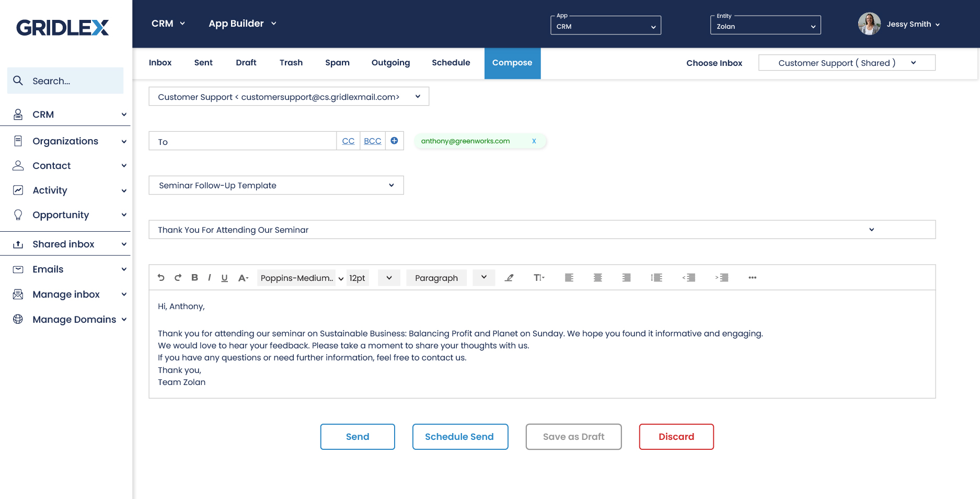Image resolution: width=980 pixels, height=499 pixels.
Task: Switch to the Spam tab
Action: (337, 63)
